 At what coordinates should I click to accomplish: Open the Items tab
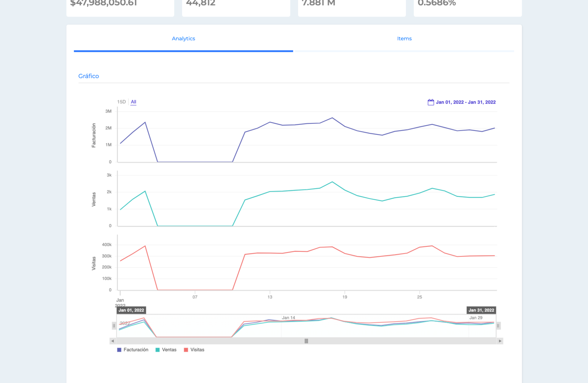pos(404,39)
